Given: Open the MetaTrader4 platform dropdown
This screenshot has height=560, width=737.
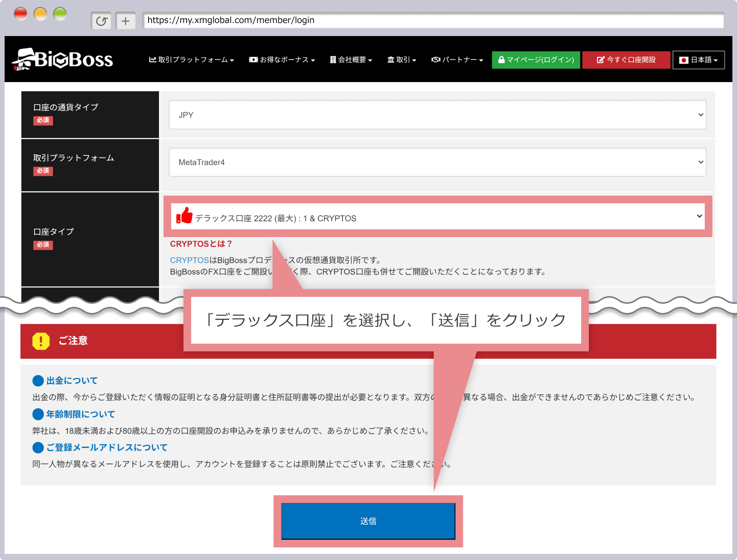Looking at the screenshot, I should (x=437, y=162).
